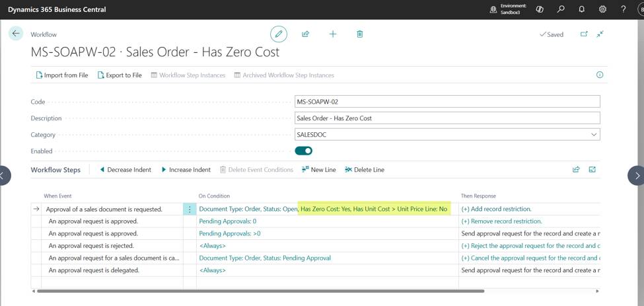The image size is (644, 306).
Task: Open Workflow Step Instances
Action: 188,75
